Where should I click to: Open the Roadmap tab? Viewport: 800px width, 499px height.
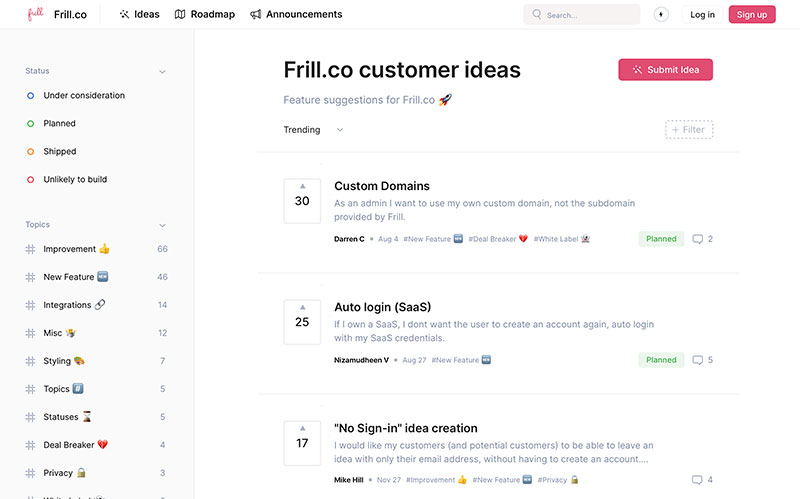[x=205, y=14]
